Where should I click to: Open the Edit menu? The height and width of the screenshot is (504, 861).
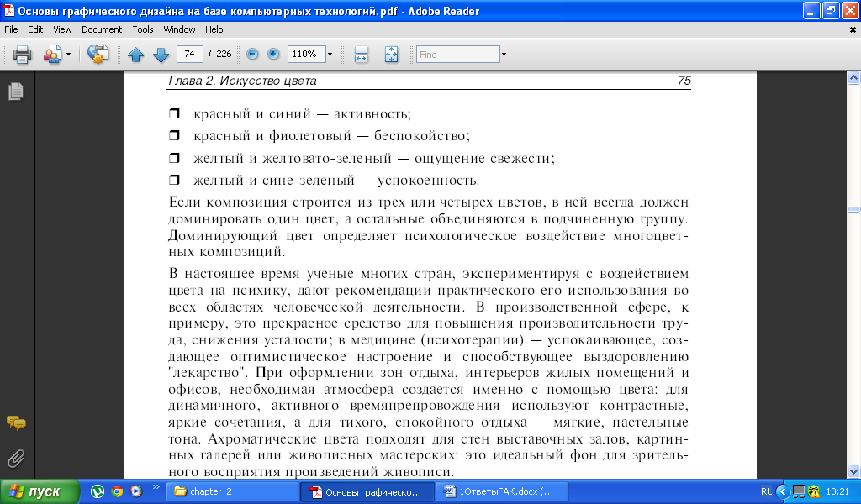point(35,29)
